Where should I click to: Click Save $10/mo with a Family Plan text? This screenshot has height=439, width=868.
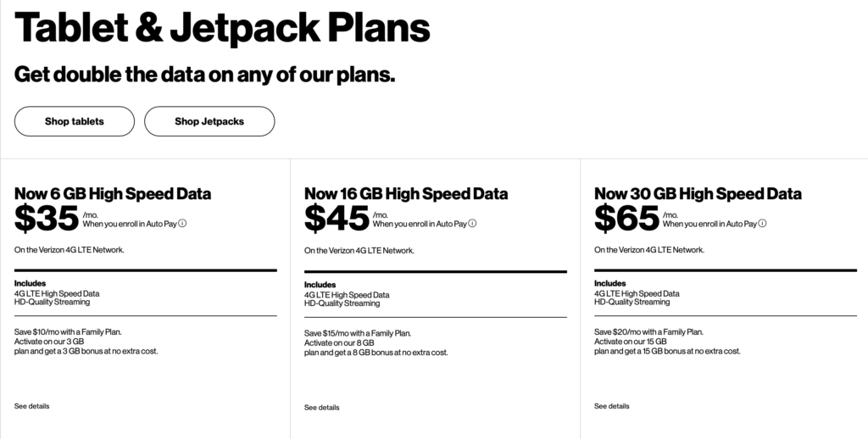68,332
